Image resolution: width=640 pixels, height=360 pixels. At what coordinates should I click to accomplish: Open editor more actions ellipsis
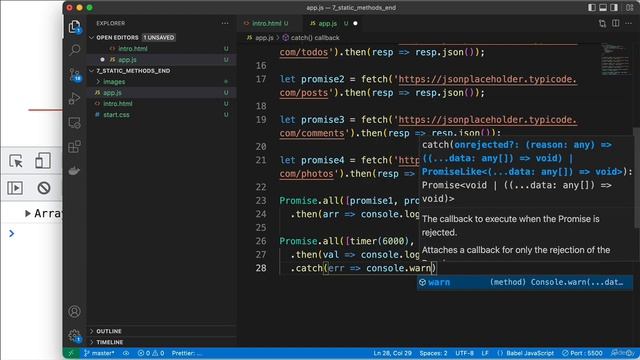click(629, 23)
